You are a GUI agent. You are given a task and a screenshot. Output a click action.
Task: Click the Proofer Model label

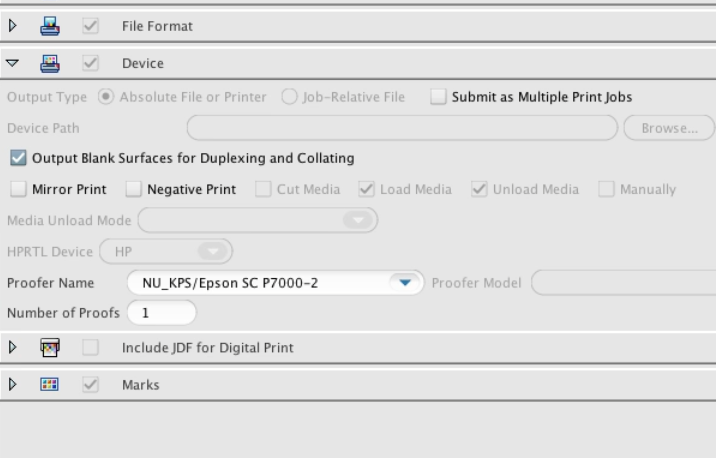pyautogui.click(x=476, y=283)
